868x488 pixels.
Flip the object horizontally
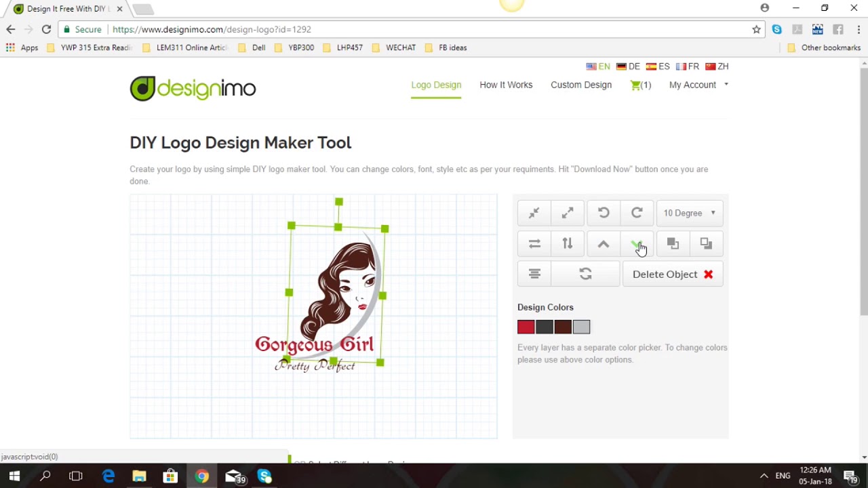534,243
